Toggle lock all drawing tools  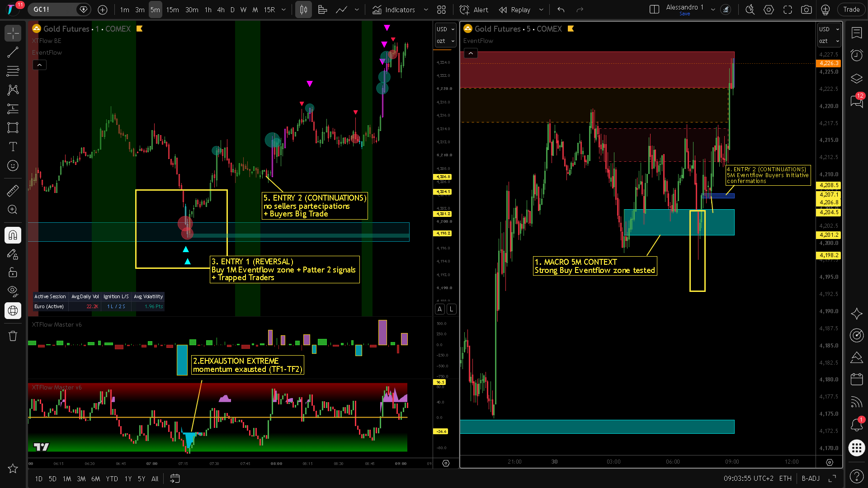coord(13,272)
